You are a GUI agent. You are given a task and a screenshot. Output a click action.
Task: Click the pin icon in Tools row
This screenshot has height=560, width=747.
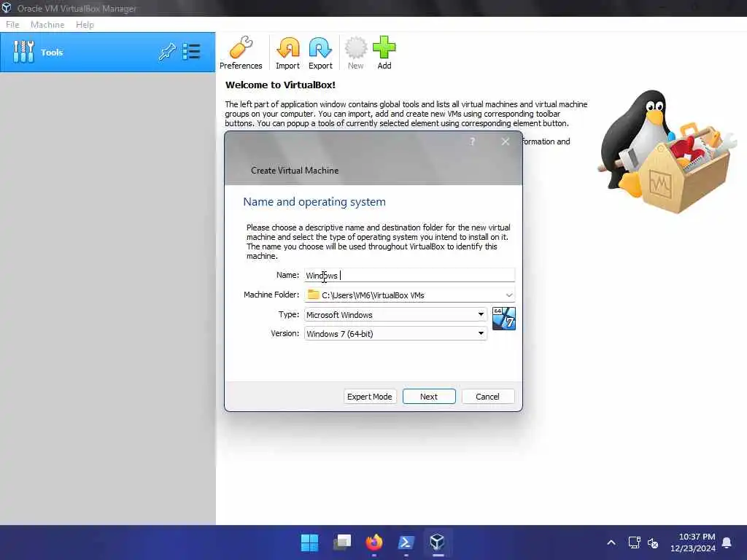[x=167, y=52]
